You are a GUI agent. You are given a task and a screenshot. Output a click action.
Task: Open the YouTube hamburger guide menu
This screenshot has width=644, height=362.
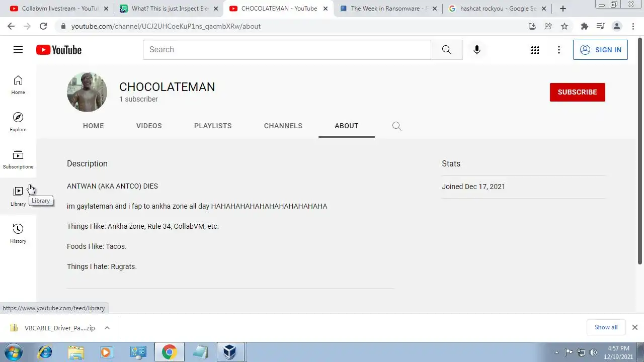point(18,50)
